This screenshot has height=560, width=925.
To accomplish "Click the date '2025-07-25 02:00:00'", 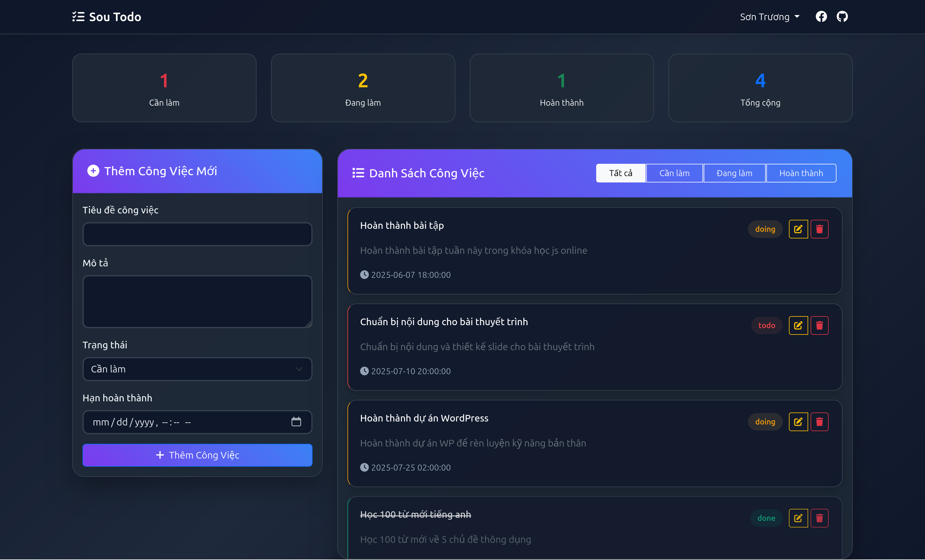I will point(411,468).
